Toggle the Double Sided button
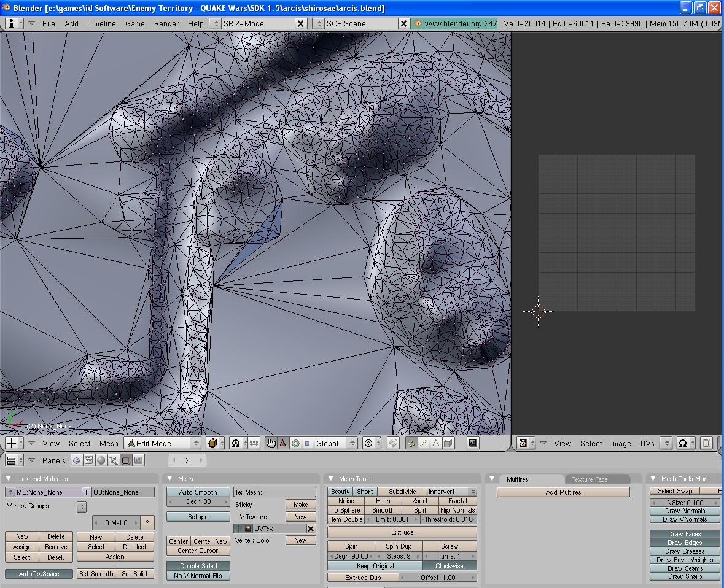The height and width of the screenshot is (588, 724). tap(198, 566)
